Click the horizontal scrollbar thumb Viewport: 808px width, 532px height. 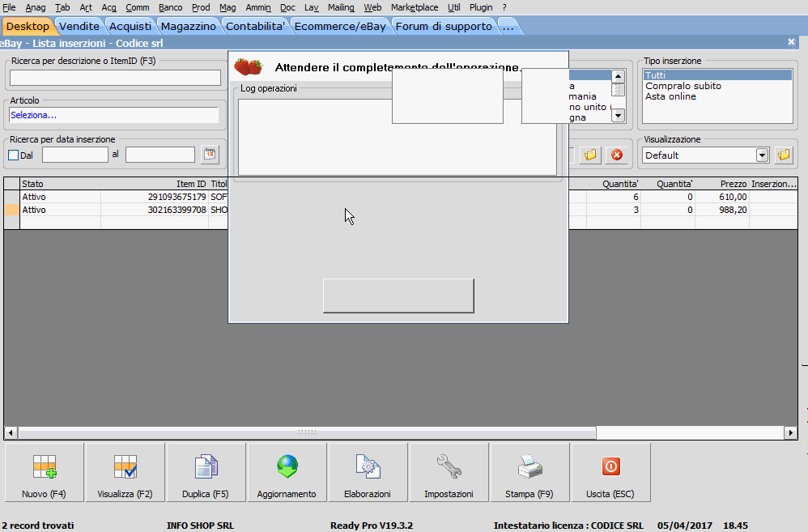(307, 432)
